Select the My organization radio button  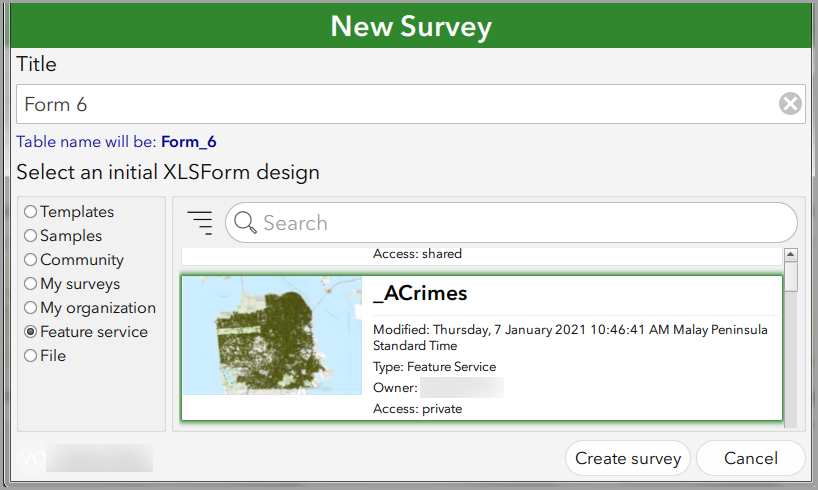(x=30, y=307)
